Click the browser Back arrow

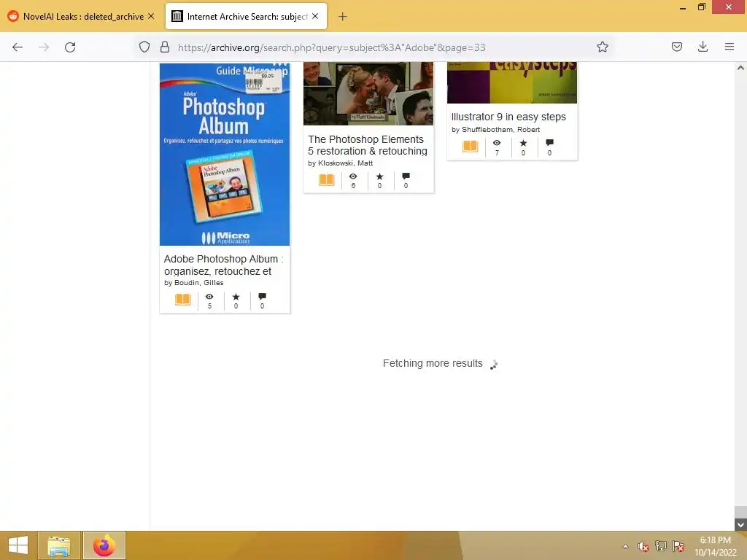pos(18,47)
